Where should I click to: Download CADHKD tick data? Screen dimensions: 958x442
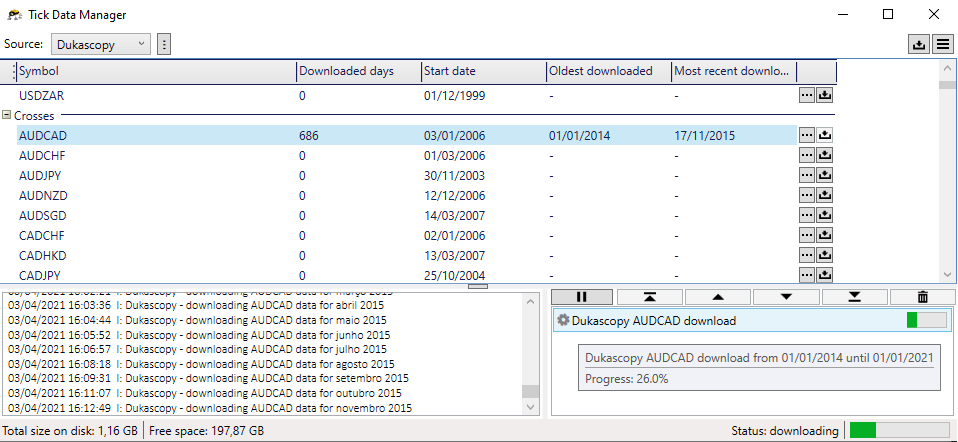point(825,255)
